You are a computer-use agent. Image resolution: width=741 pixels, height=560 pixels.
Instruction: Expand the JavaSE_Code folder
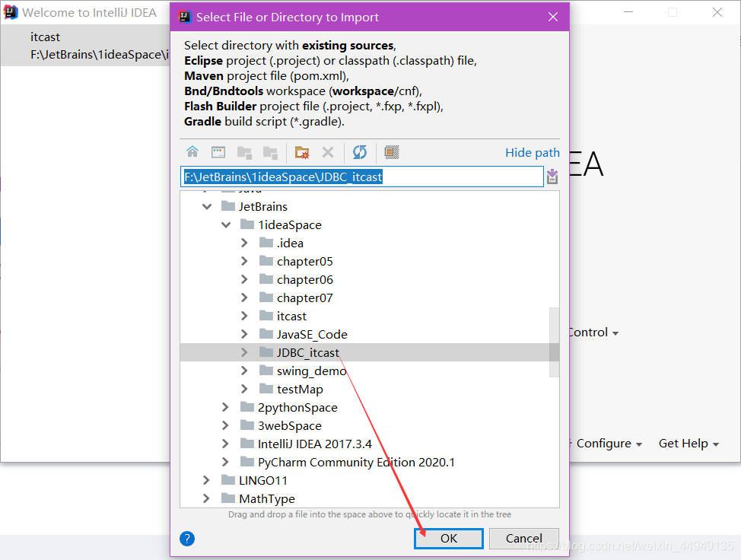pos(244,335)
